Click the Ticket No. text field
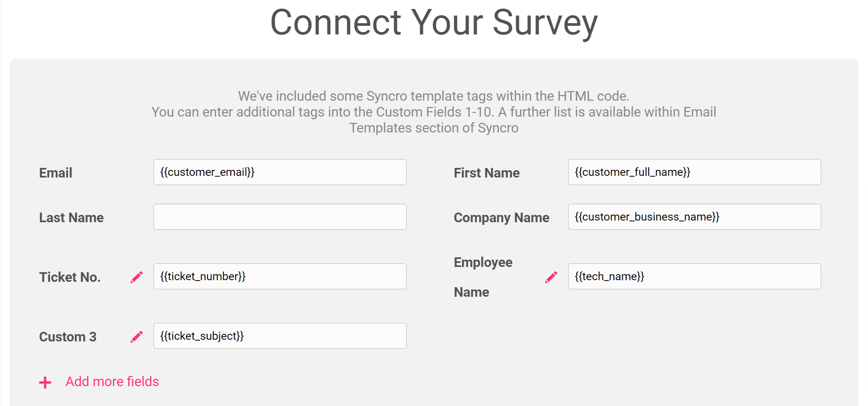 tap(280, 276)
